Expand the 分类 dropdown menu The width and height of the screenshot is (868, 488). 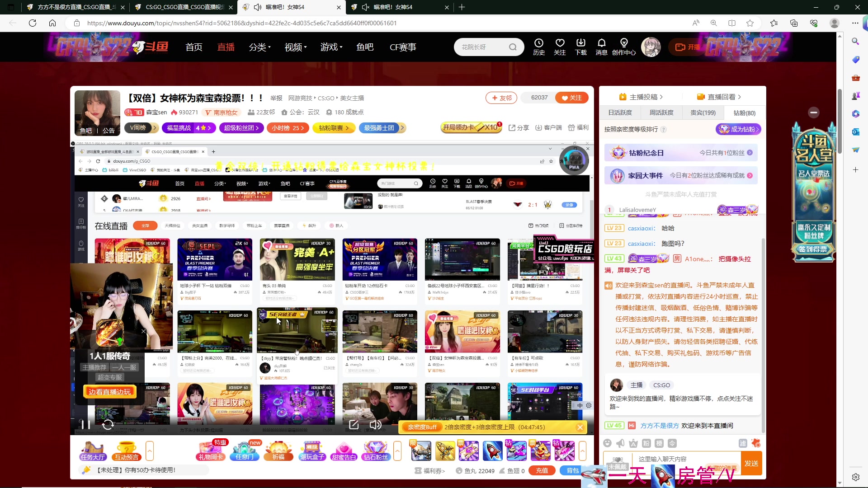[x=259, y=47]
